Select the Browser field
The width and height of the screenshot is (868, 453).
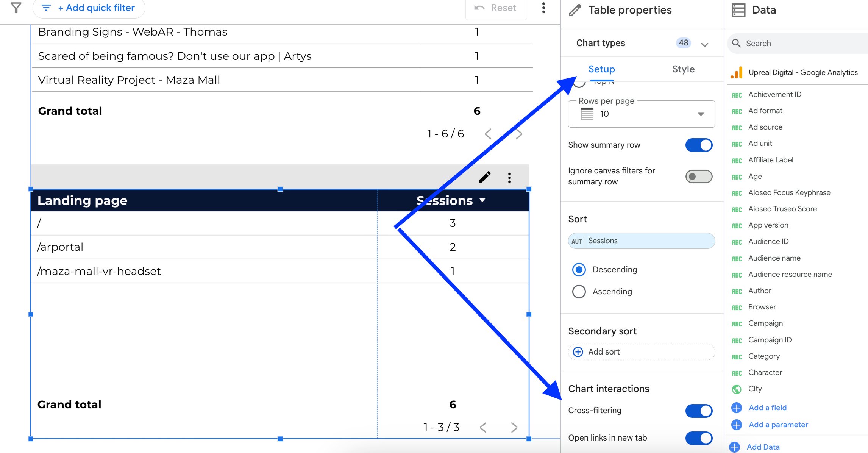click(762, 307)
